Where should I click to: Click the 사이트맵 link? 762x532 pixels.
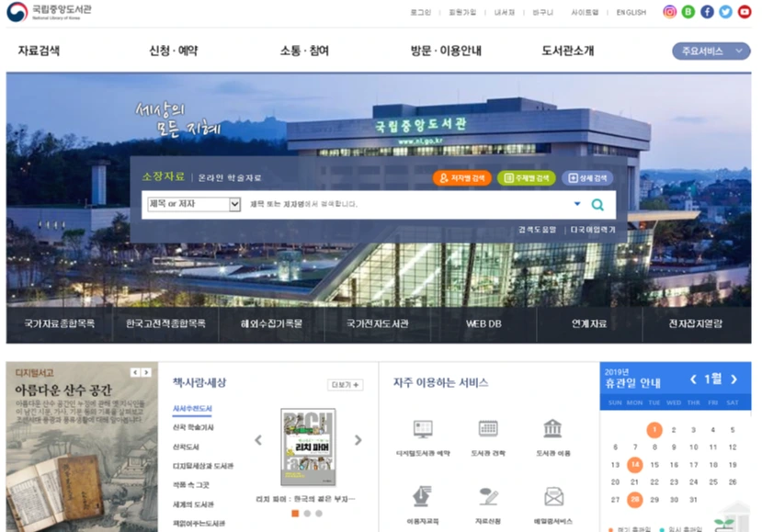585,13
